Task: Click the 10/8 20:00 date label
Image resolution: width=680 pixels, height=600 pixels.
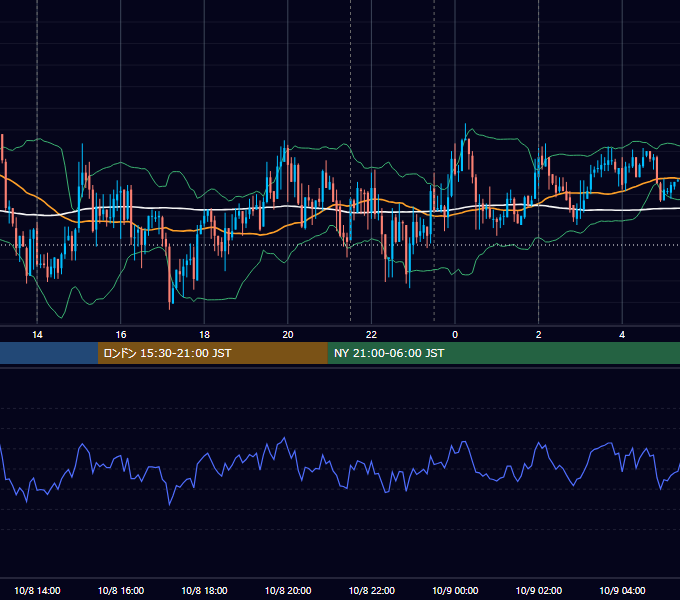Action: click(x=288, y=590)
